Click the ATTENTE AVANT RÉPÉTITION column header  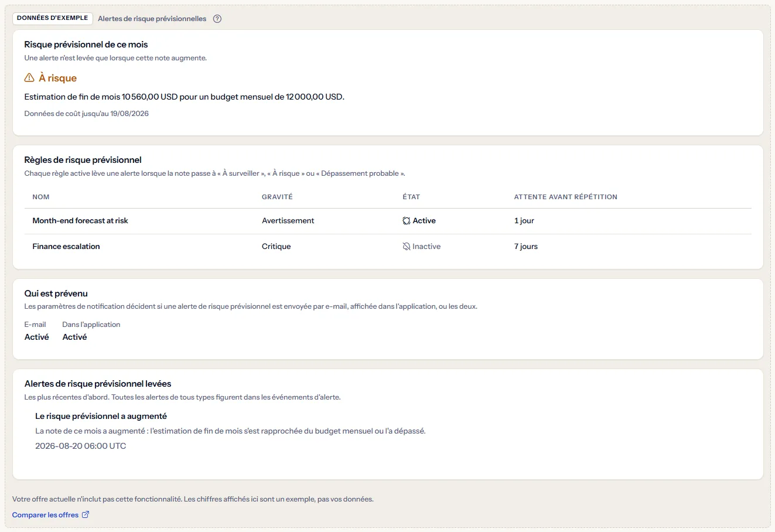(566, 197)
